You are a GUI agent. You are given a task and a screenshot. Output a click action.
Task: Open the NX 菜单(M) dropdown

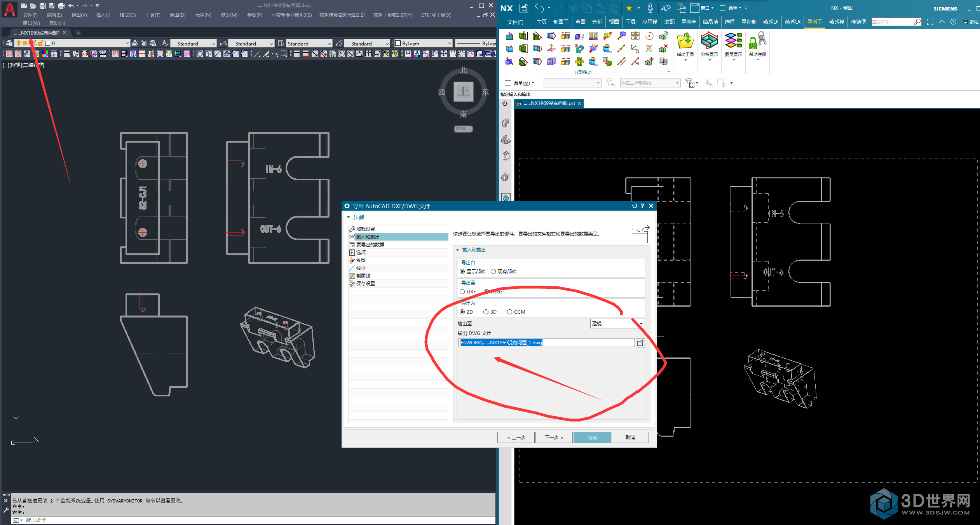(x=520, y=83)
